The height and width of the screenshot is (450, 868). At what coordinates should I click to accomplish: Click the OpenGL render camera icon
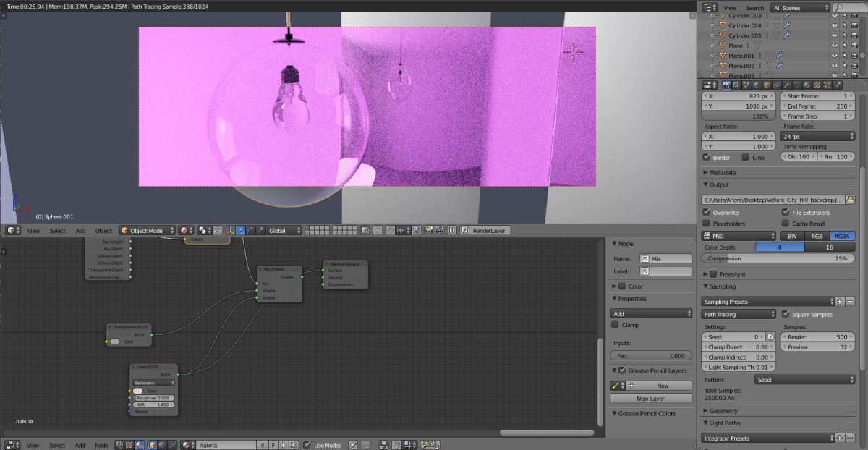tap(428, 230)
